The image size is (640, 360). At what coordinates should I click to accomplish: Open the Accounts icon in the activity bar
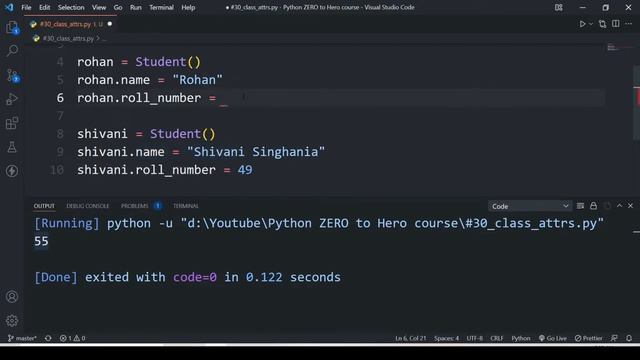coord(12,297)
